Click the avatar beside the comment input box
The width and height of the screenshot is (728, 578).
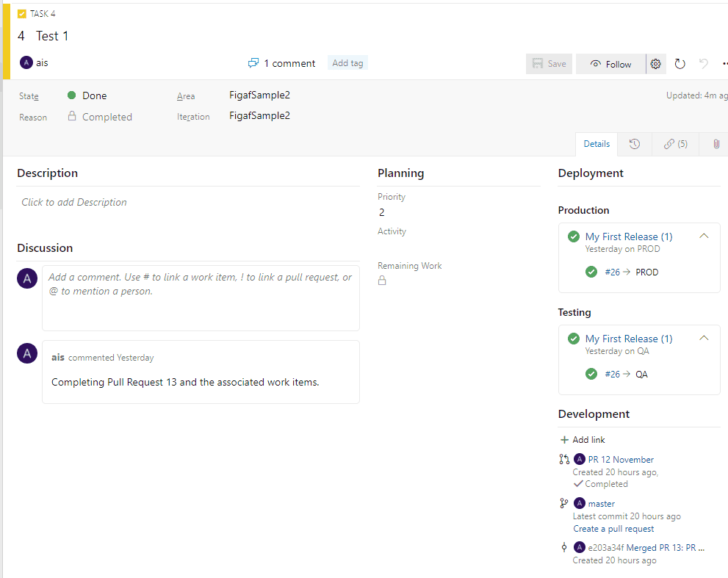pos(27,278)
